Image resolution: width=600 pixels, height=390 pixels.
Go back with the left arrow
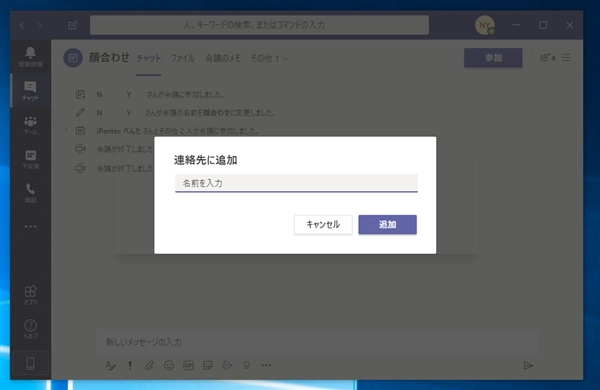coord(22,25)
